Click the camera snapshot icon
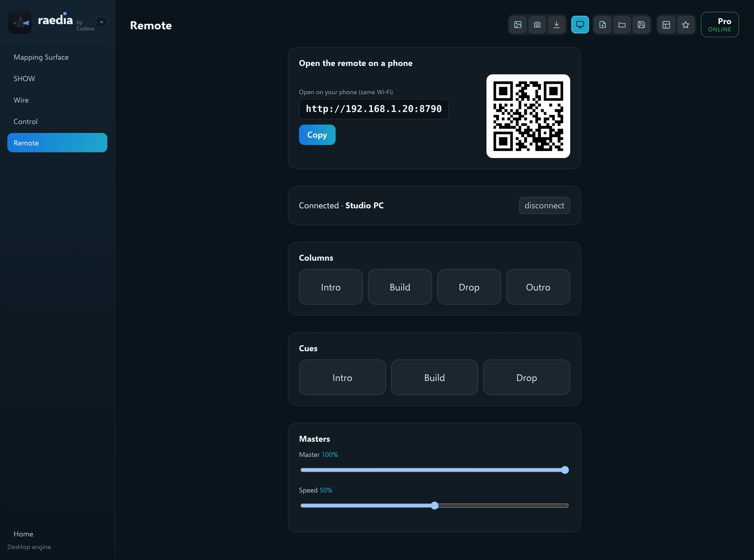The height and width of the screenshot is (560, 754). point(537,24)
